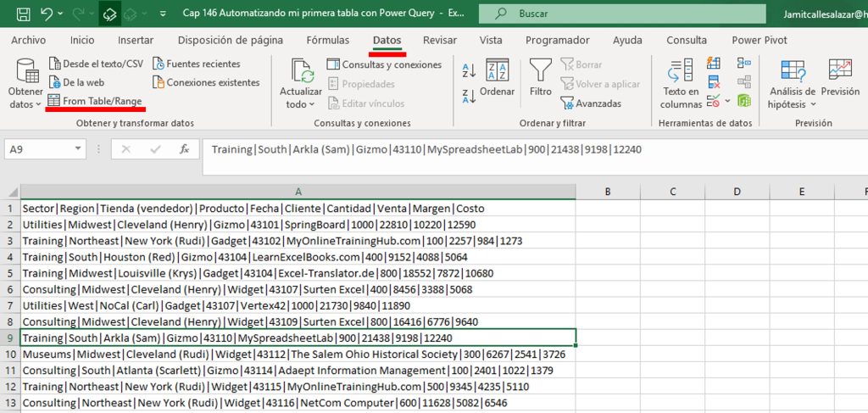
Task: Open the Archivo tab
Action: (28, 41)
